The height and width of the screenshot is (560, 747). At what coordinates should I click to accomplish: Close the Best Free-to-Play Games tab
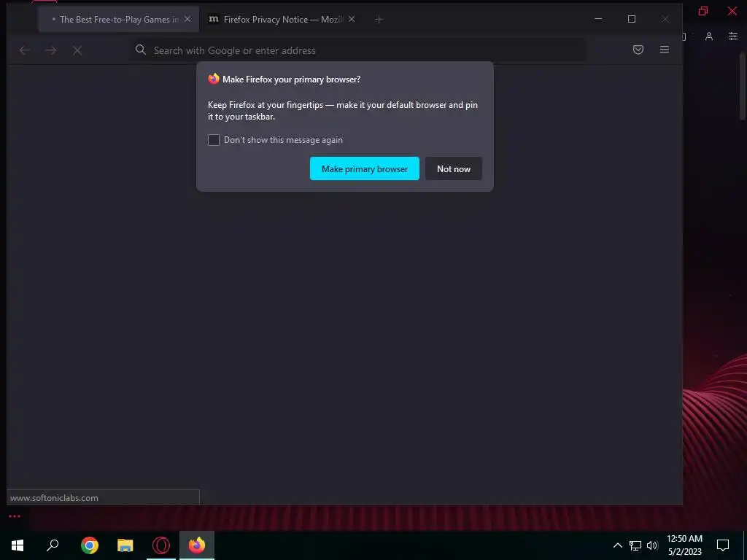pos(187,19)
